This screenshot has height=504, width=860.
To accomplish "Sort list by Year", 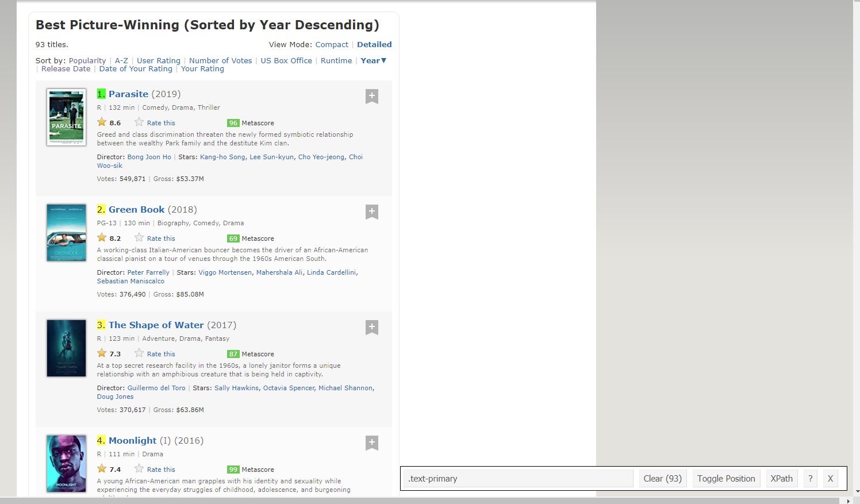I will 370,60.
